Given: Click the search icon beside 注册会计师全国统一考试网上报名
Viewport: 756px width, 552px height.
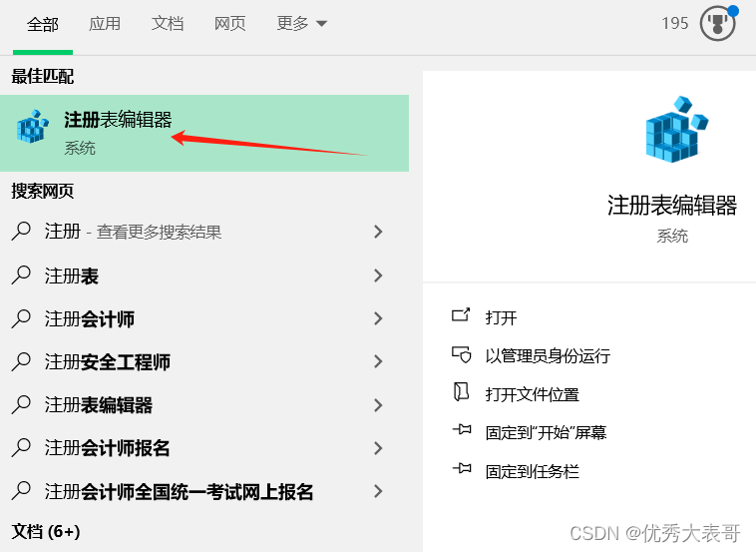Looking at the screenshot, I should (x=21, y=491).
